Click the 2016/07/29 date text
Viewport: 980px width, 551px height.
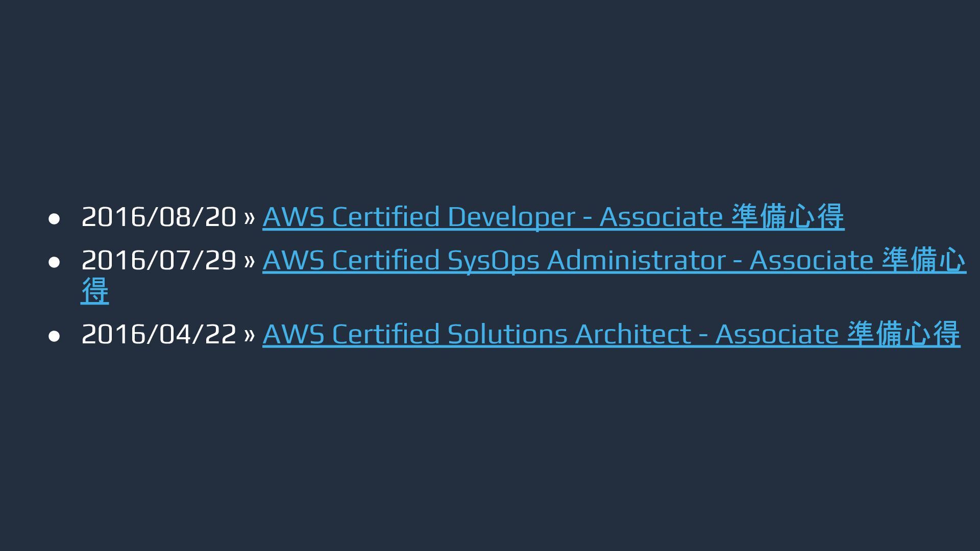159,260
